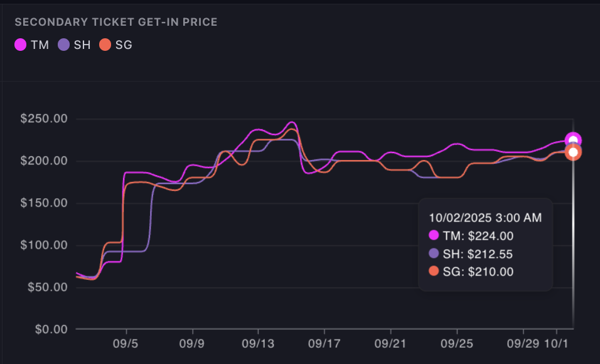Click the TM legend label text

coord(40,45)
